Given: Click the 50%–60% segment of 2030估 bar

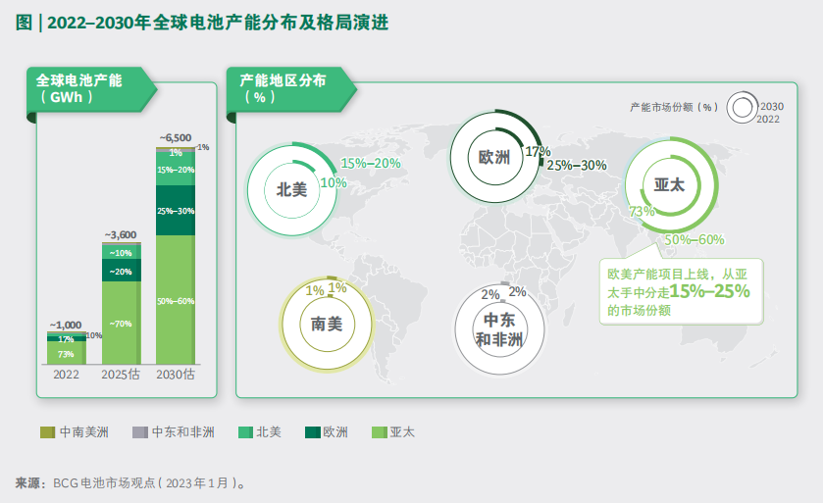Looking at the screenshot, I should tap(176, 300).
